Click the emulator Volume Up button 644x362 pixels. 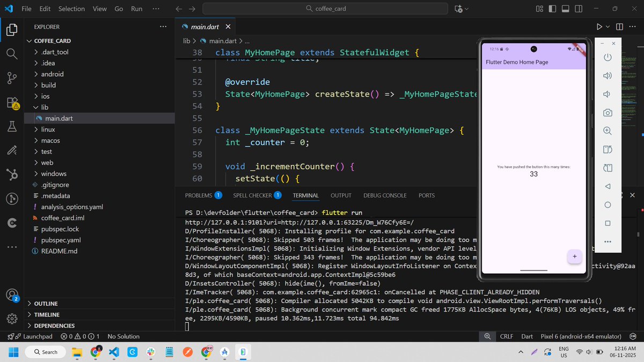pos(608,76)
